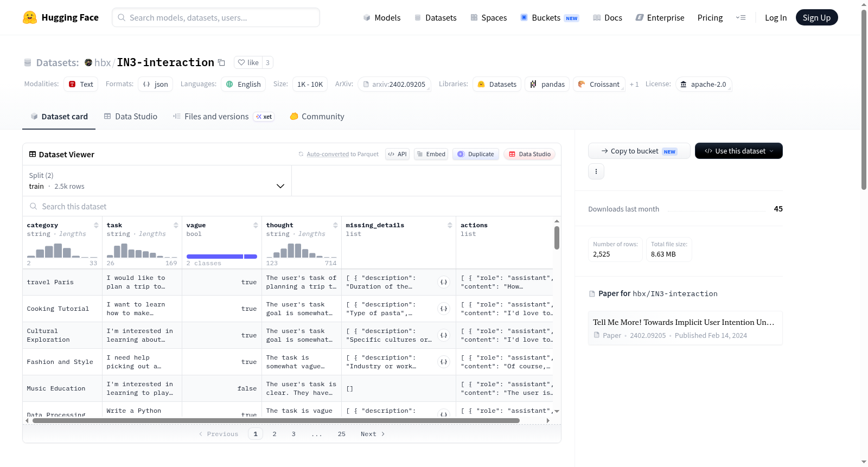868x467 pixels.
Task: Open Docs in top navigation
Action: tap(608, 17)
